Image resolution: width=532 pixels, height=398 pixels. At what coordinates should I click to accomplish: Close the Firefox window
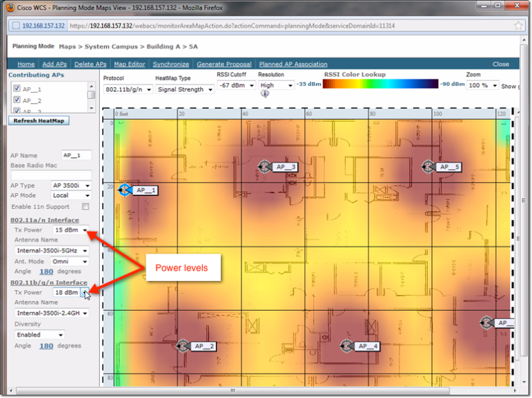click(517, 5)
